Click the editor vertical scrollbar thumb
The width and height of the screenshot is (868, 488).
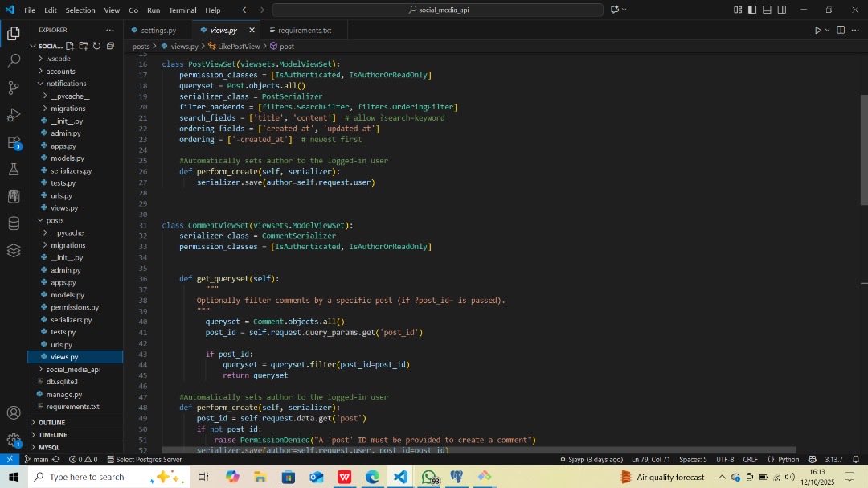tap(863, 150)
